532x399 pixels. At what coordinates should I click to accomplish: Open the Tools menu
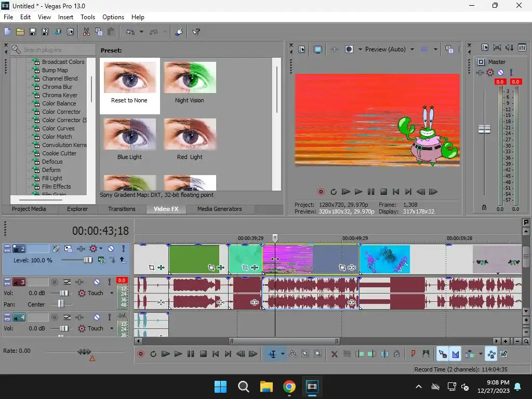coord(87,17)
